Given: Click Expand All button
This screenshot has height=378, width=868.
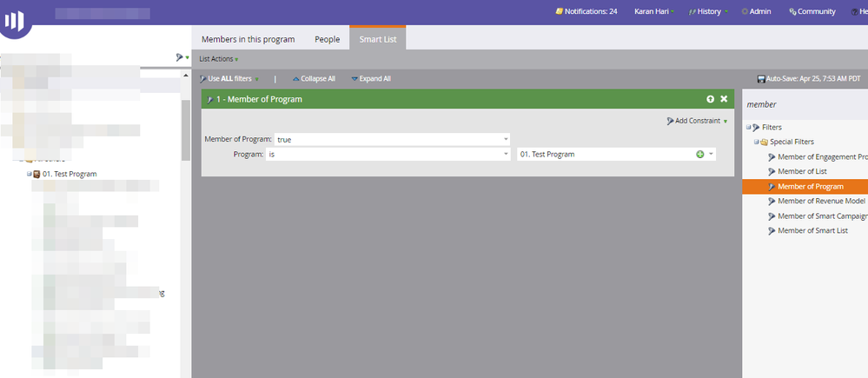Looking at the screenshot, I should coord(371,79).
